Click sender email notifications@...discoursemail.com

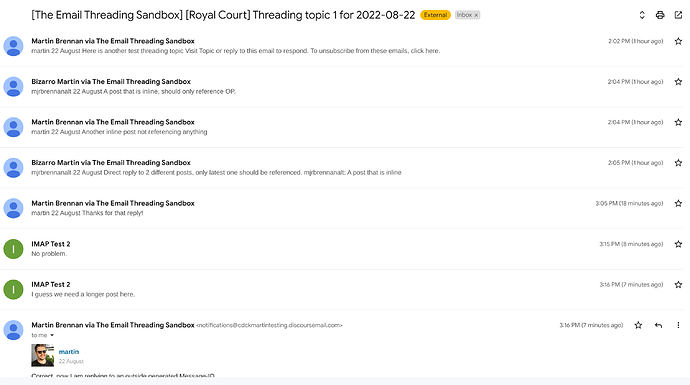click(x=269, y=325)
